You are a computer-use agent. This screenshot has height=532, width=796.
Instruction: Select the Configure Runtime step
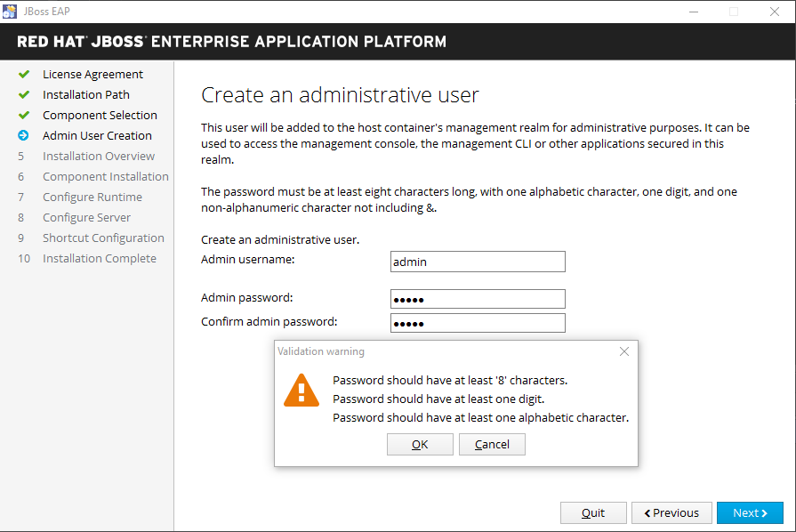pyautogui.click(x=92, y=197)
